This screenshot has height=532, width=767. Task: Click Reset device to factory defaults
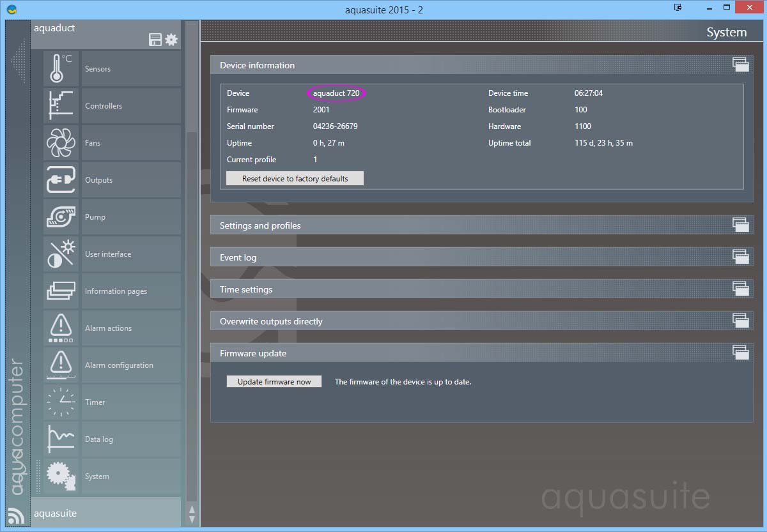tap(295, 179)
